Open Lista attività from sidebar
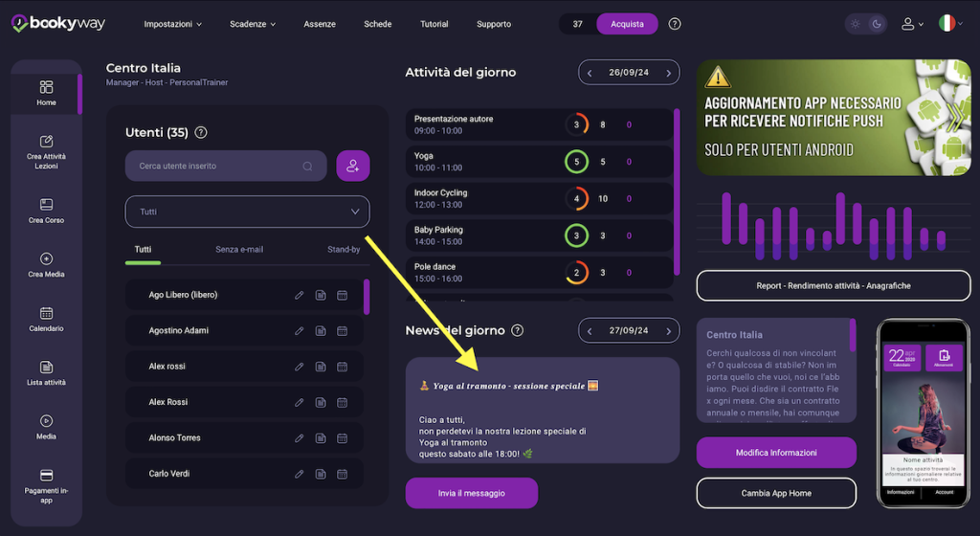The width and height of the screenshot is (980, 536). pos(46,372)
